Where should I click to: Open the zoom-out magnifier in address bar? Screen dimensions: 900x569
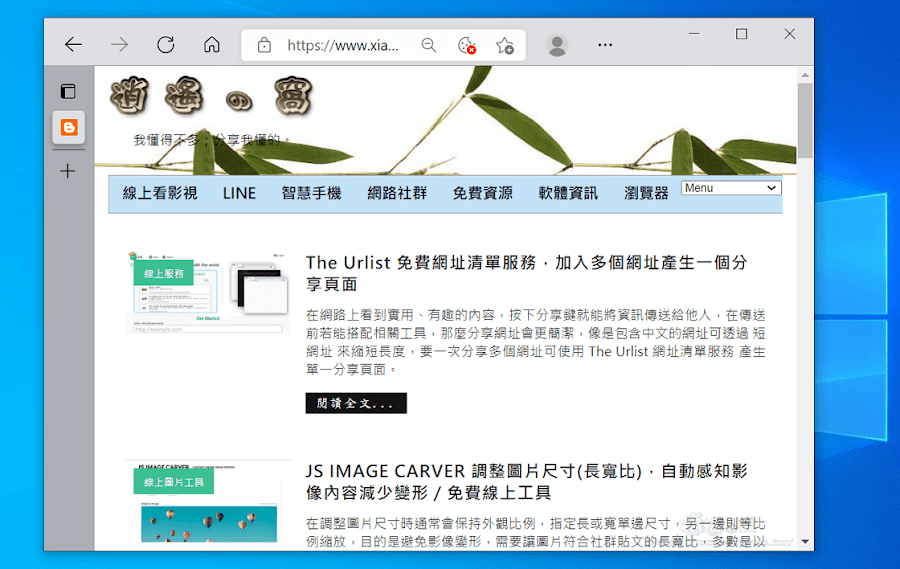[429, 45]
